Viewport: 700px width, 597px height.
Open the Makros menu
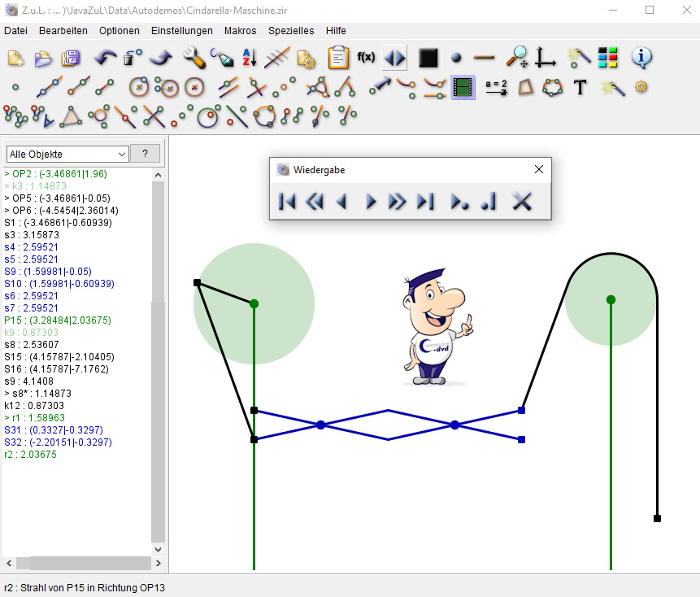pos(240,30)
